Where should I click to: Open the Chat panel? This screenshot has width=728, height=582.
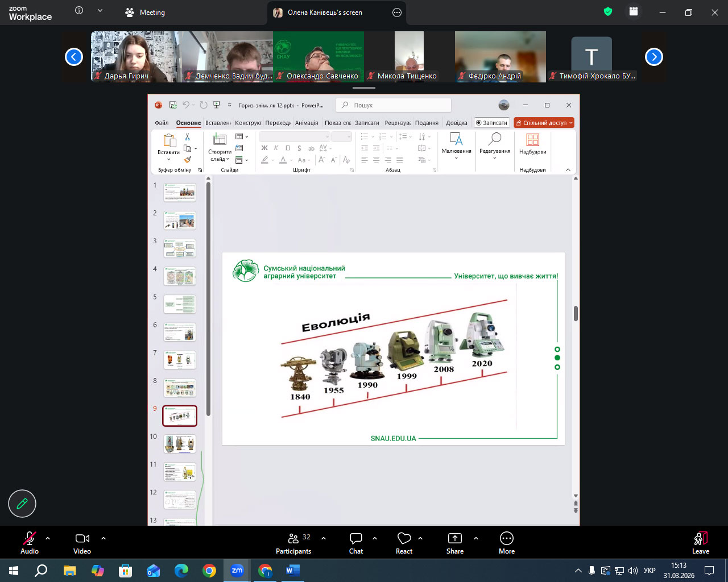[356, 542]
